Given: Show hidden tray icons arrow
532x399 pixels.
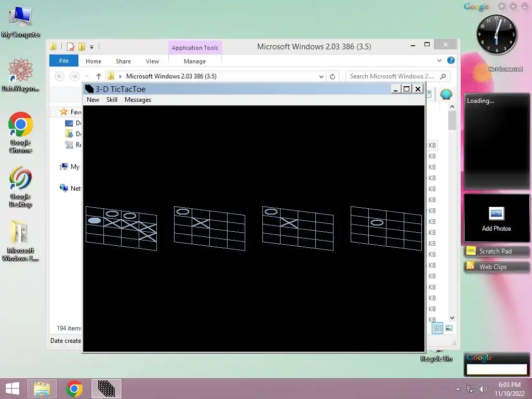Looking at the screenshot, I should [458, 389].
